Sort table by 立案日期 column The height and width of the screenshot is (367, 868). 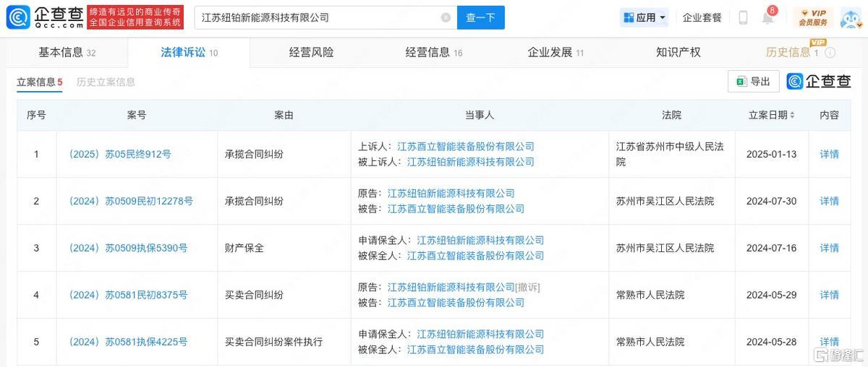click(771, 115)
